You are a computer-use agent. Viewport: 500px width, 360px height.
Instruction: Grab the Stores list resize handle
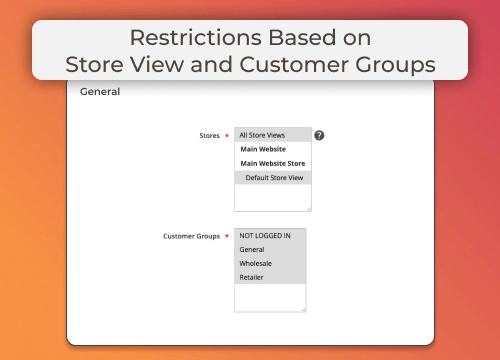tap(309, 209)
